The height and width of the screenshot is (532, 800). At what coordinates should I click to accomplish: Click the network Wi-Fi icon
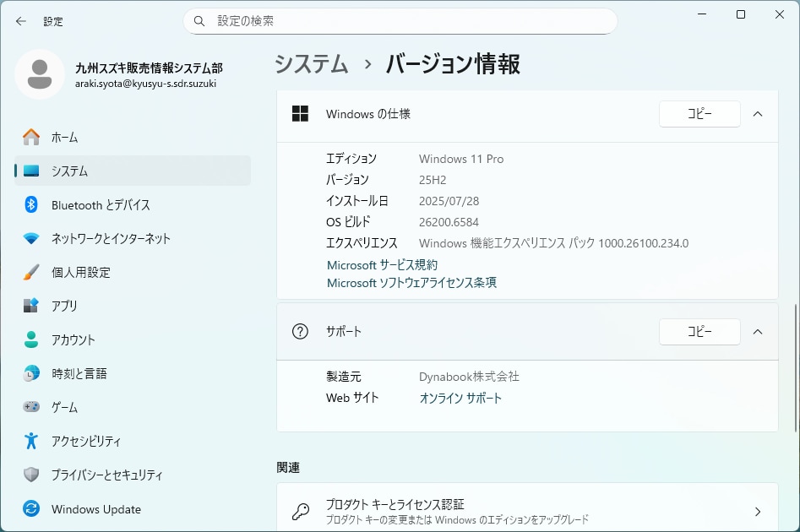(31, 238)
